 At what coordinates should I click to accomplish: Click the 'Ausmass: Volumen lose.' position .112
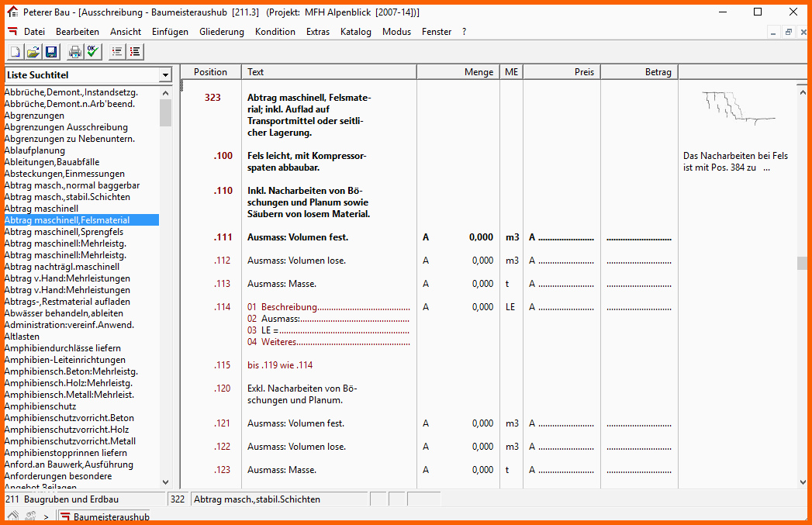(x=296, y=261)
